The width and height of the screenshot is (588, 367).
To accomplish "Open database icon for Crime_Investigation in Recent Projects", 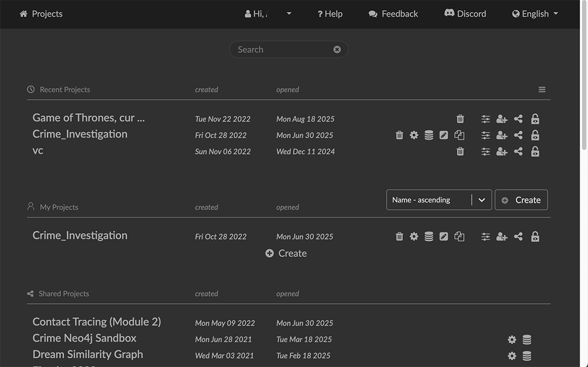I will pyautogui.click(x=429, y=135).
